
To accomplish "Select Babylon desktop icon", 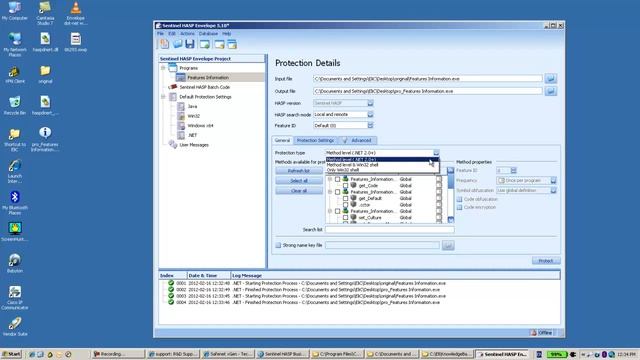I will [x=15, y=263].
